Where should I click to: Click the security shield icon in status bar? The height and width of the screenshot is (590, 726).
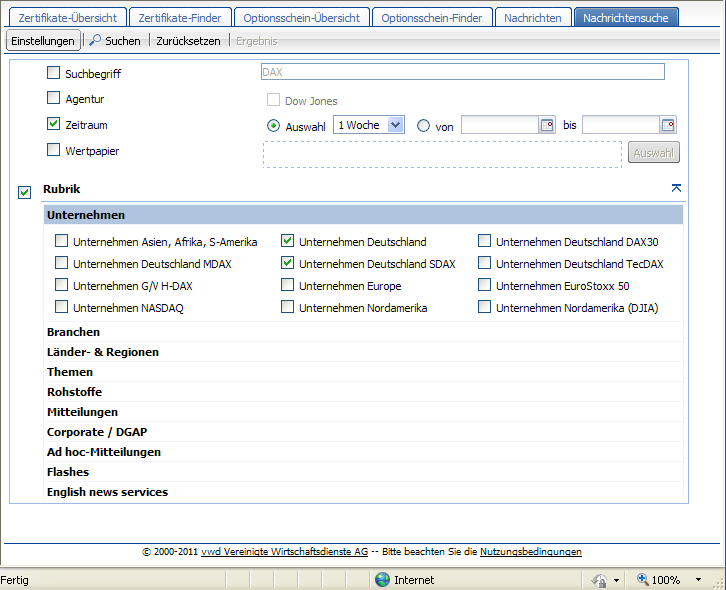[x=598, y=580]
